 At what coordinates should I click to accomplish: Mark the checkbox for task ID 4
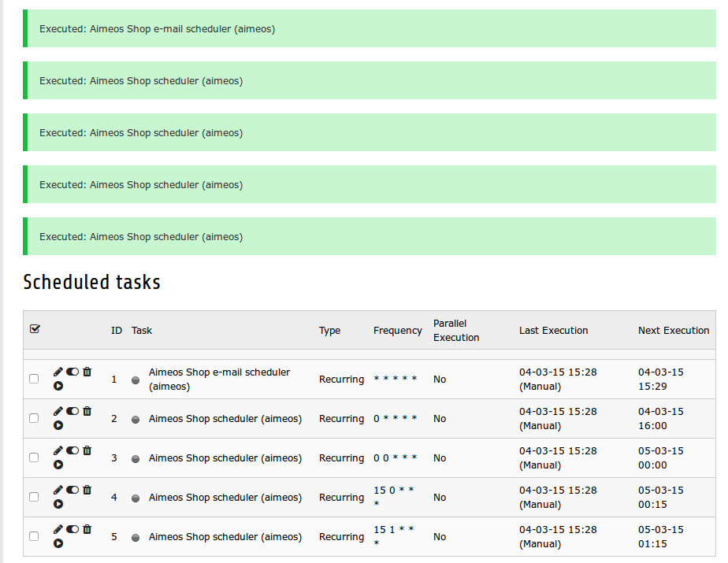34,497
